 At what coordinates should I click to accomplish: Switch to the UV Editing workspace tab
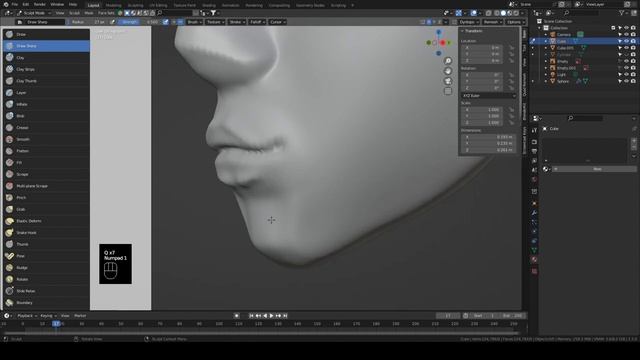pyautogui.click(x=158, y=5)
